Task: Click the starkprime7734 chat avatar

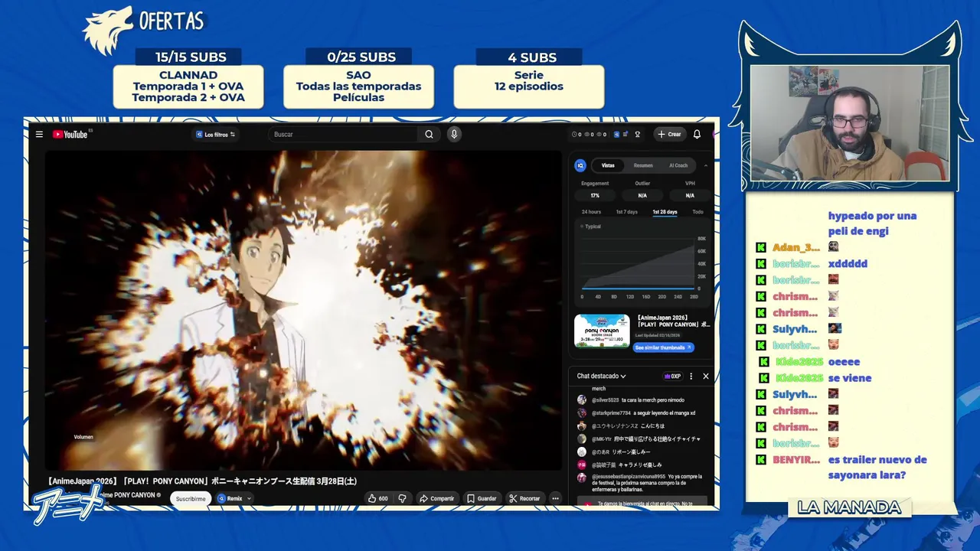Action: 582,413
